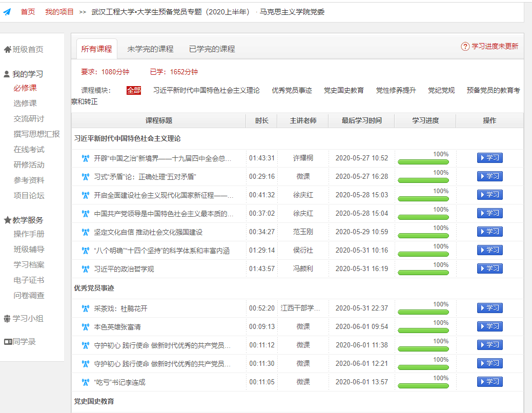Image resolution: width=532 pixels, height=413 pixels.
Task: Click the course icon for 中国共产党领导是中国特色社会主义最本质的
Action: pos(86,214)
